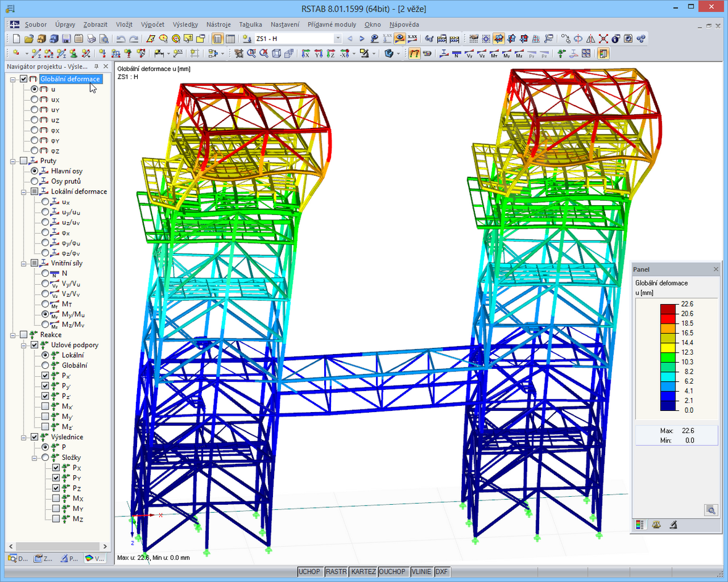Select Globální under Uzlové podpory
Screen dimensions: 728x582
tap(45, 365)
